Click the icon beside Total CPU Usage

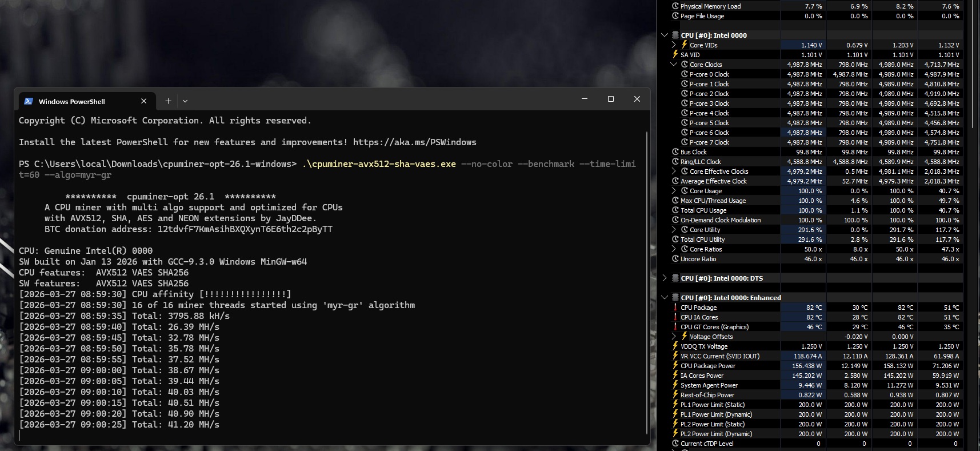tap(675, 210)
